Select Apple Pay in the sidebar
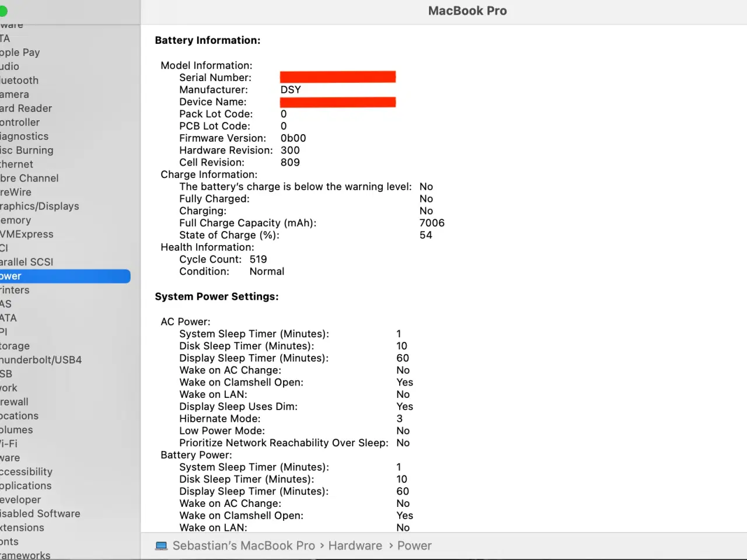 20,52
